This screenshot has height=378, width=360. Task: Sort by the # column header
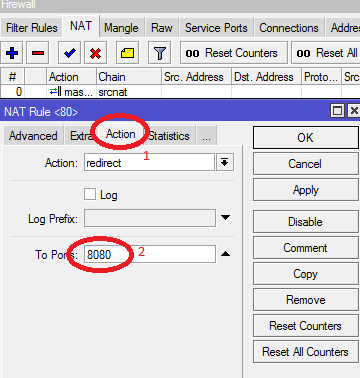(13, 77)
